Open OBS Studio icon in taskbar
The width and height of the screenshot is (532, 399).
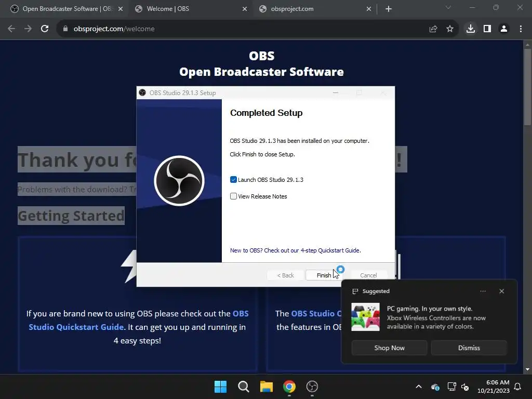312,387
